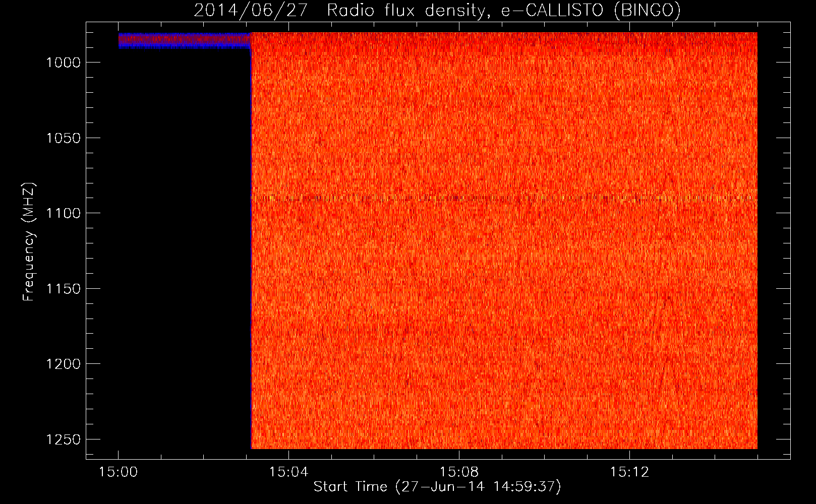Click the vertical Frequency (MHZ) axis title

click(x=29, y=242)
